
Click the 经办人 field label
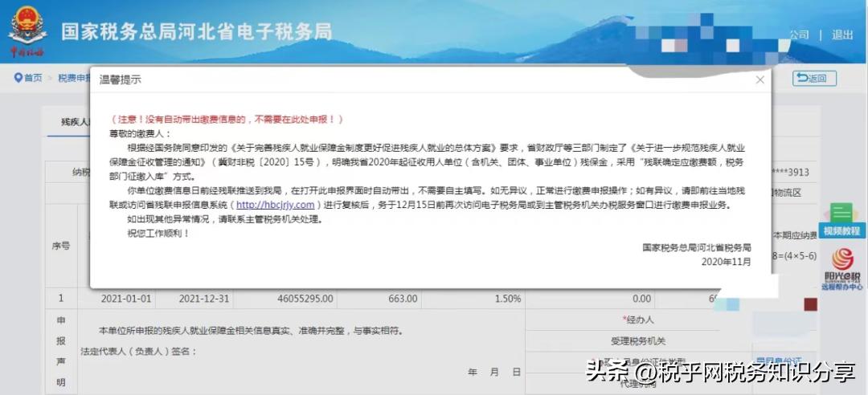637,320
